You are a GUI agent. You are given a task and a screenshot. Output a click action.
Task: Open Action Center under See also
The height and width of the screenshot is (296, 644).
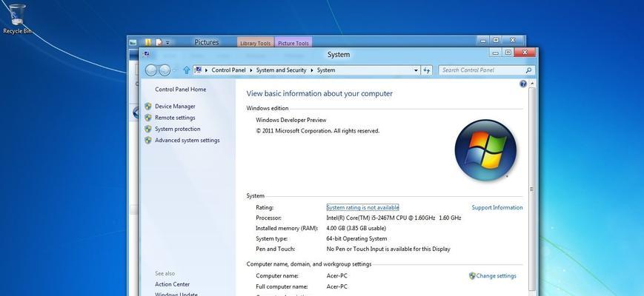(x=172, y=284)
